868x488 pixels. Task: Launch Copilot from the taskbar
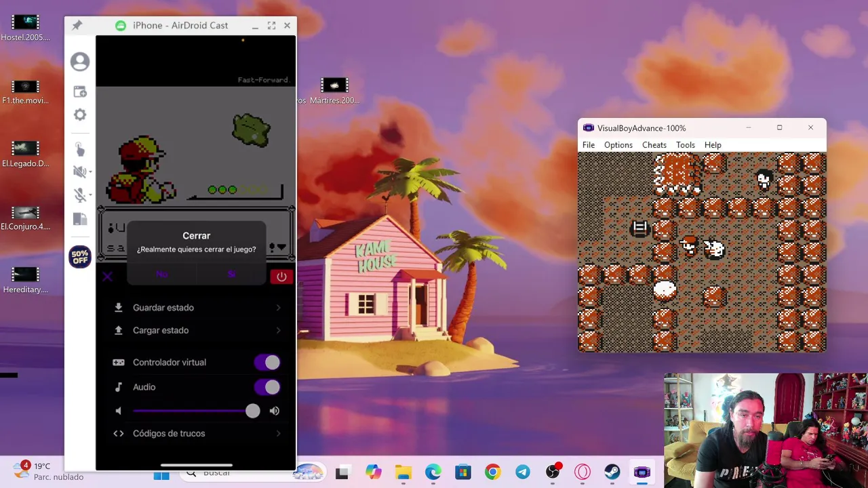[x=373, y=472]
